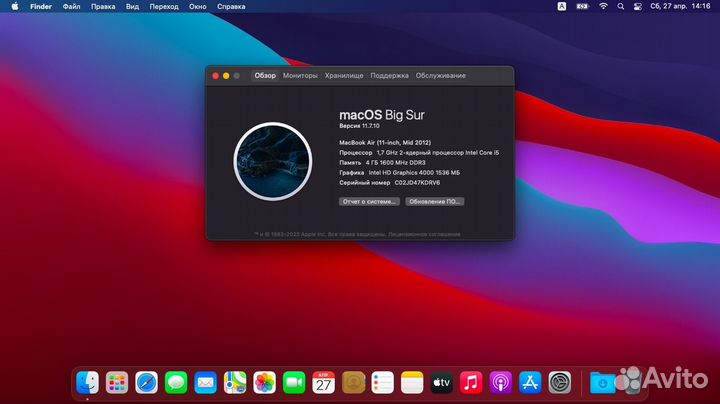The height and width of the screenshot is (404, 720).
Task: Select the Обзор tab
Action: [x=265, y=75]
